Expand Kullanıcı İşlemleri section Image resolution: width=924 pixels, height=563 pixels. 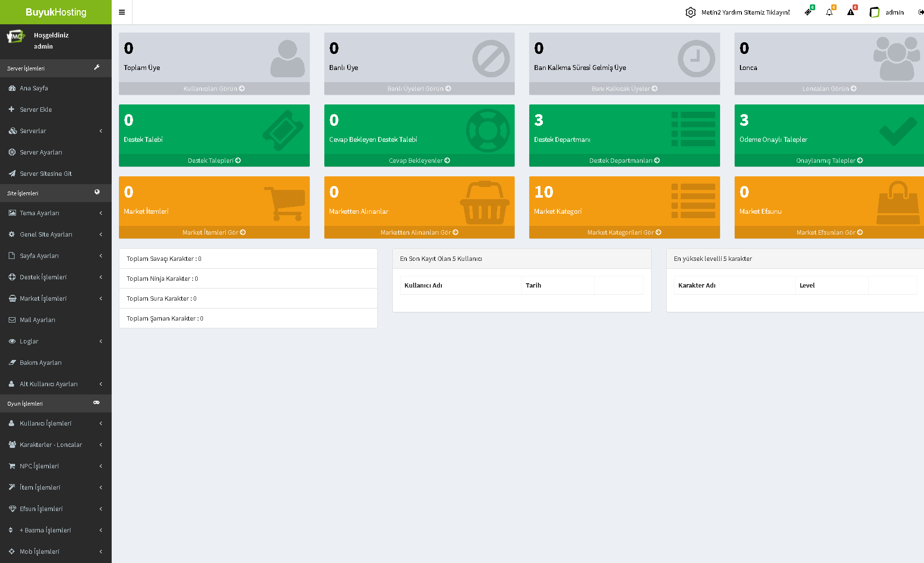(x=56, y=423)
